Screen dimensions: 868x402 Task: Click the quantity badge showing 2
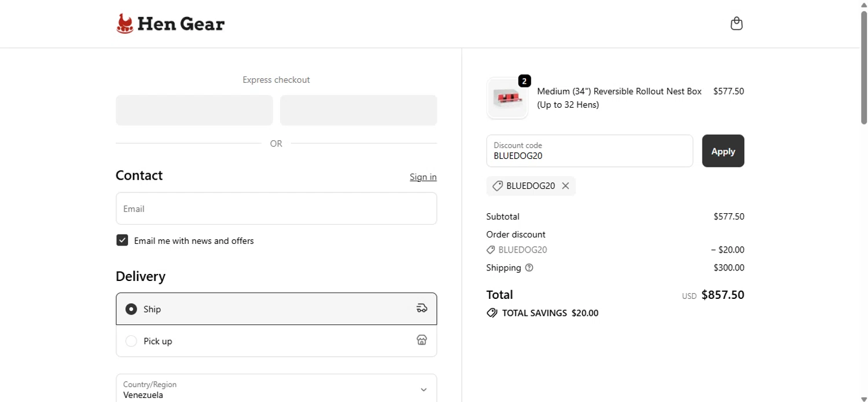(524, 81)
